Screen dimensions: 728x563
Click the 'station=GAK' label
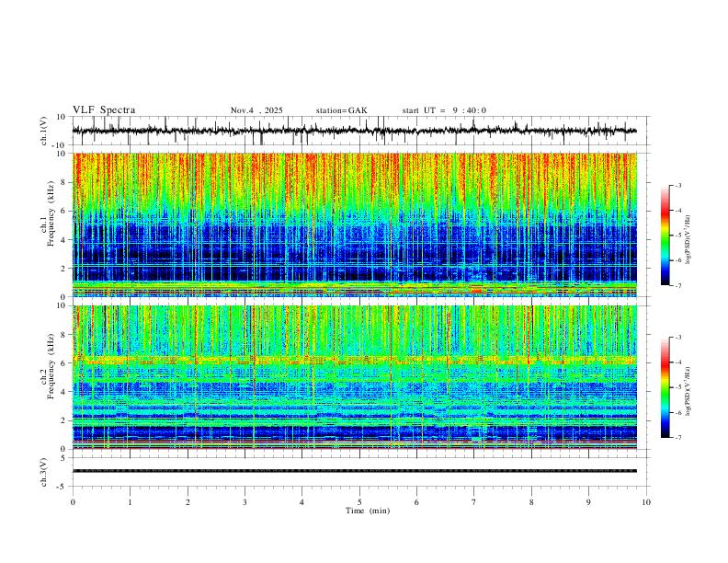click(341, 110)
